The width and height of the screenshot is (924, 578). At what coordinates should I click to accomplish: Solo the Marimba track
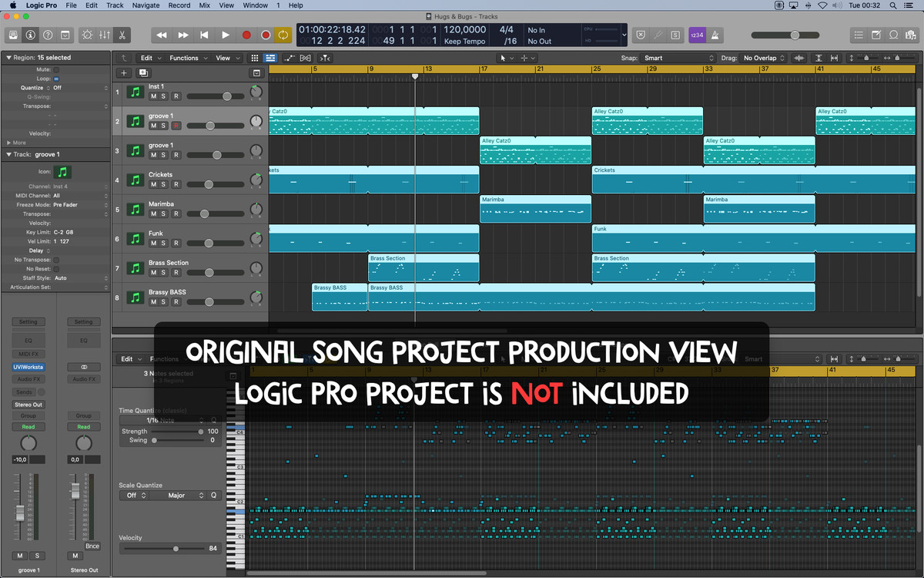point(164,213)
